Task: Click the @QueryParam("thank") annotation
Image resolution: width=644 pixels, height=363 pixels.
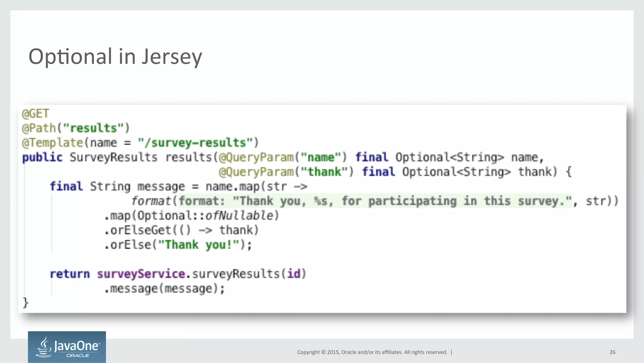Action: (x=286, y=172)
